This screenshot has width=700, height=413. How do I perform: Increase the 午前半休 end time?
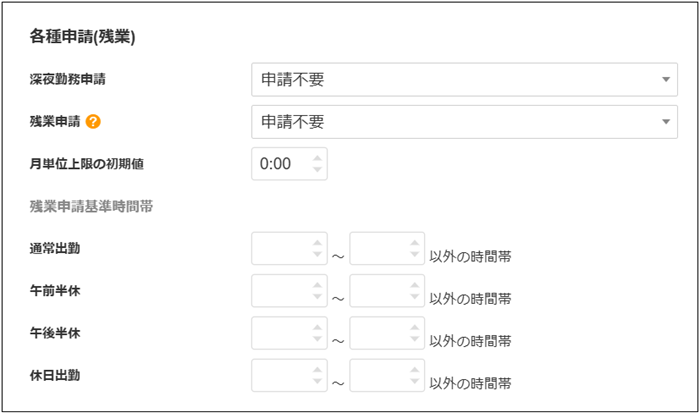pos(416,285)
